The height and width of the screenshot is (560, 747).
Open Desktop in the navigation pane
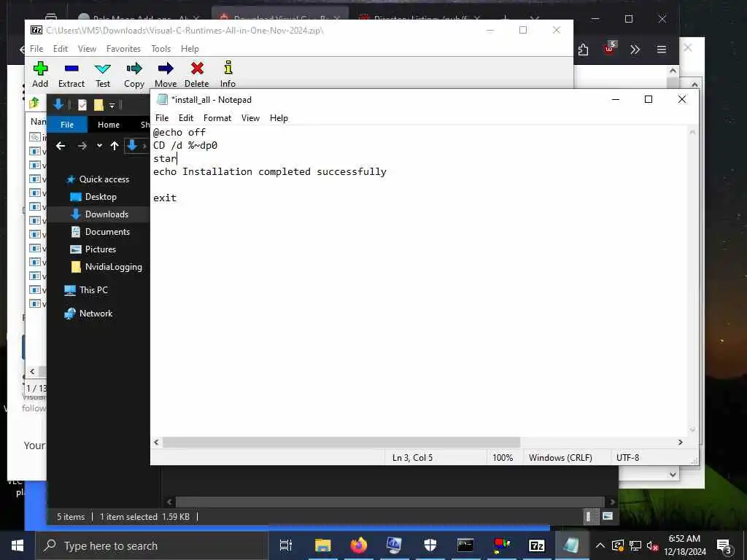(101, 197)
